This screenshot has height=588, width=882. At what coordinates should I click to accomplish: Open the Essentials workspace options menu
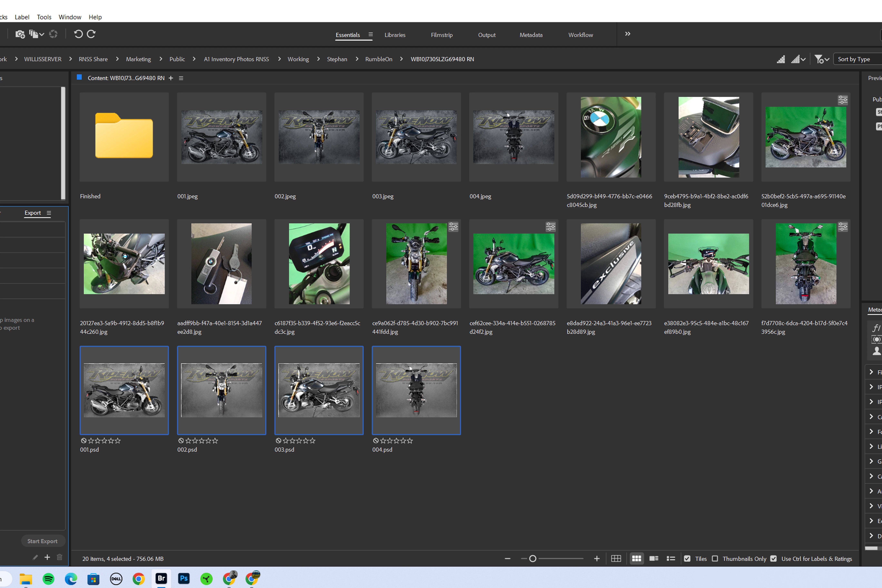click(x=371, y=34)
